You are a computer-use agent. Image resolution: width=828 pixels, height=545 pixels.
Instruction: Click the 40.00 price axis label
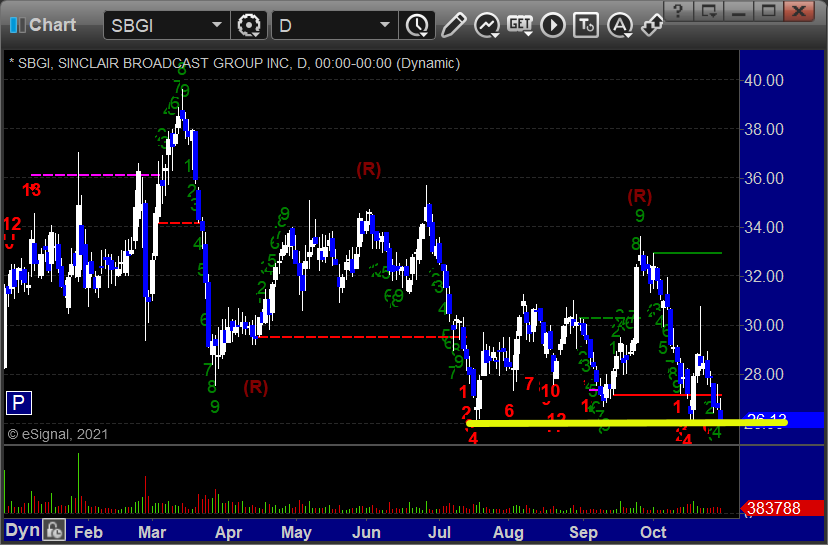[764, 80]
